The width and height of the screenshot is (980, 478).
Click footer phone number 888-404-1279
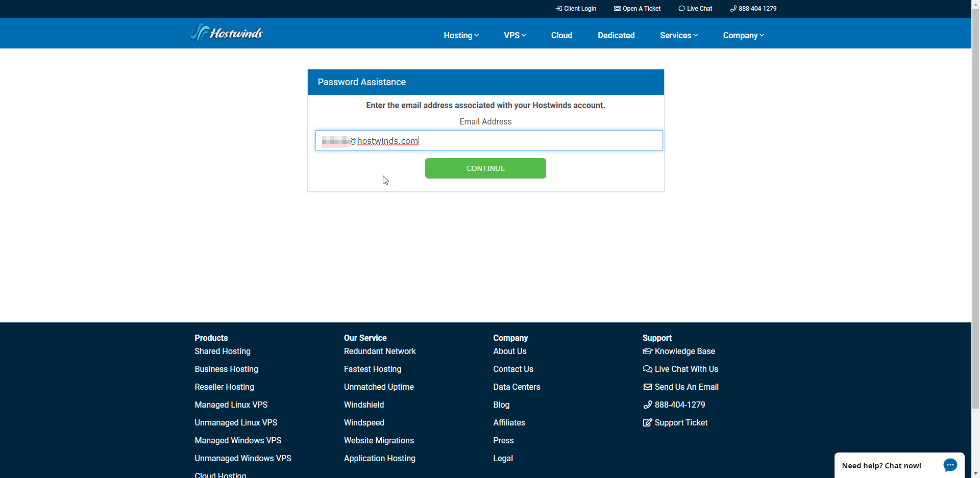(x=674, y=405)
